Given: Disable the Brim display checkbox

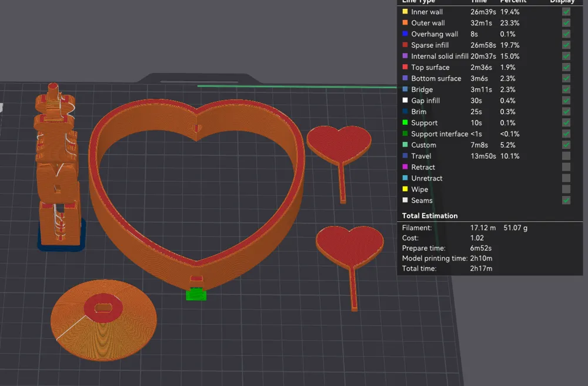Looking at the screenshot, I should [x=566, y=112].
